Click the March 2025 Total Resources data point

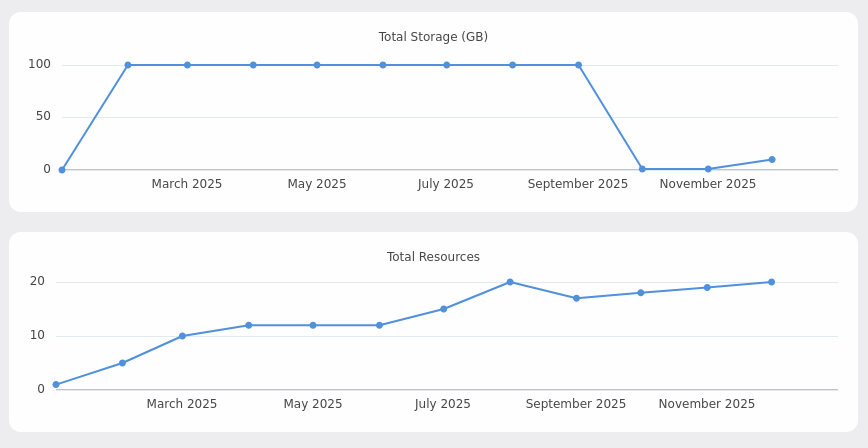[182, 336]
